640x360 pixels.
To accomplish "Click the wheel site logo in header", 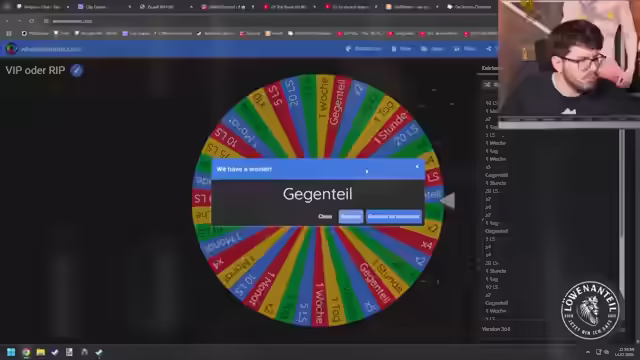I will pos(11,49).
